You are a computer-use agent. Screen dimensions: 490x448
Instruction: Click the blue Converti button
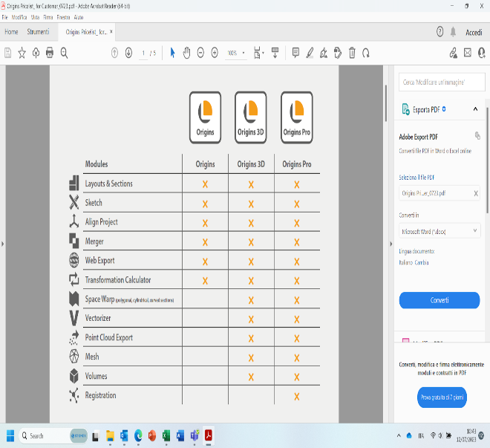pos(440,300)
